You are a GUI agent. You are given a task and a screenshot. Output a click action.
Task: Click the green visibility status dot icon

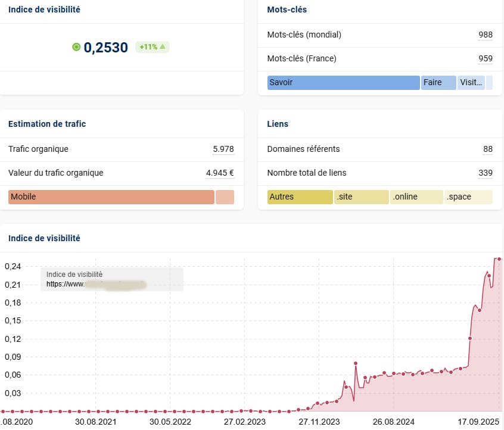click(76, 47)
